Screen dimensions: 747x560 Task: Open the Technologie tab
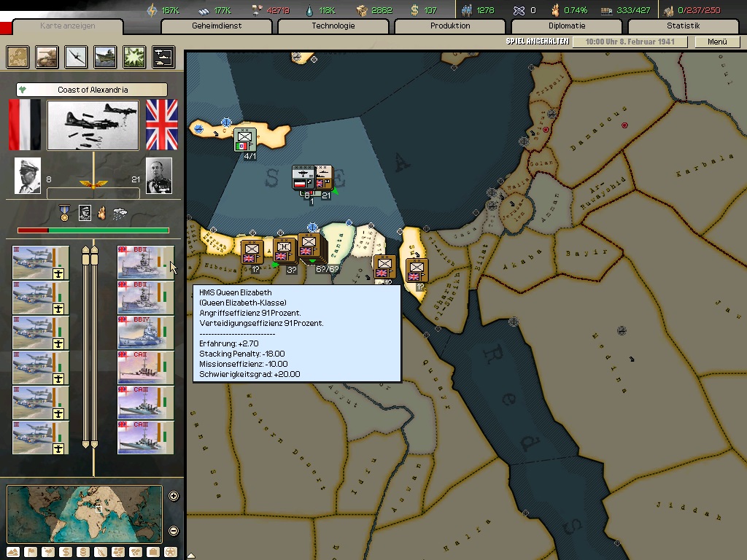click(333, 26)
